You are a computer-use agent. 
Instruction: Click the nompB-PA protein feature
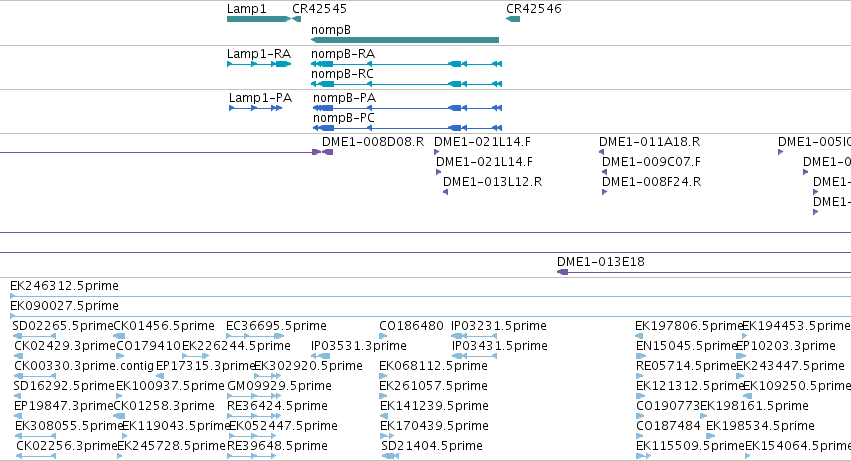coord(408,108)
